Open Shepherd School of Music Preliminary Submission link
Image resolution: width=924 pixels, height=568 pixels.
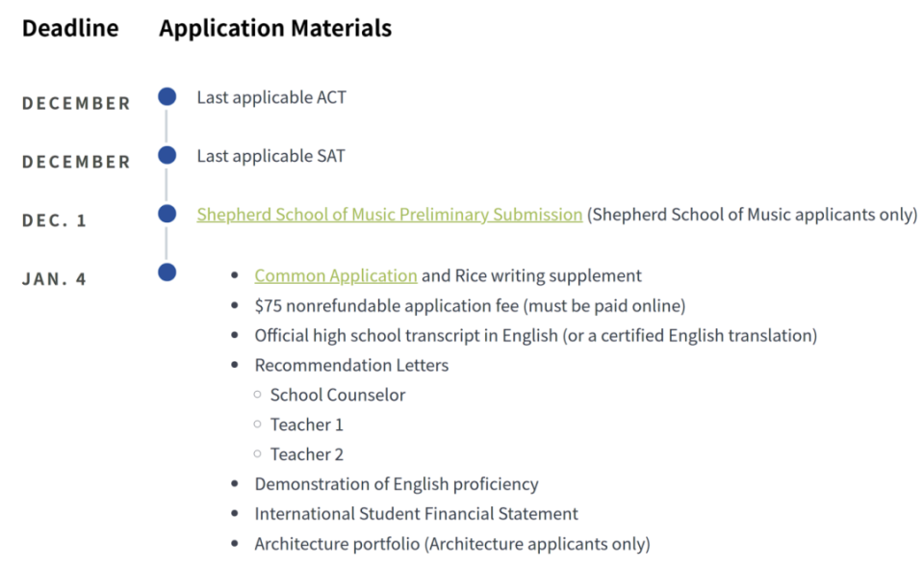point(389,215)
